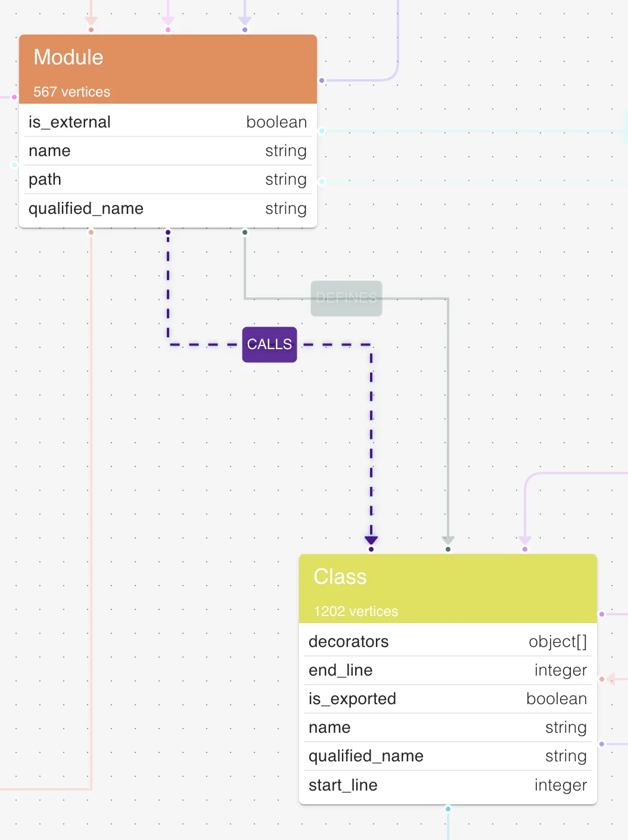Viewport: 628px width, 840px height.
Task: Click the CALLS arrowhead atop Class node
Action: click(x=371, y=540)
